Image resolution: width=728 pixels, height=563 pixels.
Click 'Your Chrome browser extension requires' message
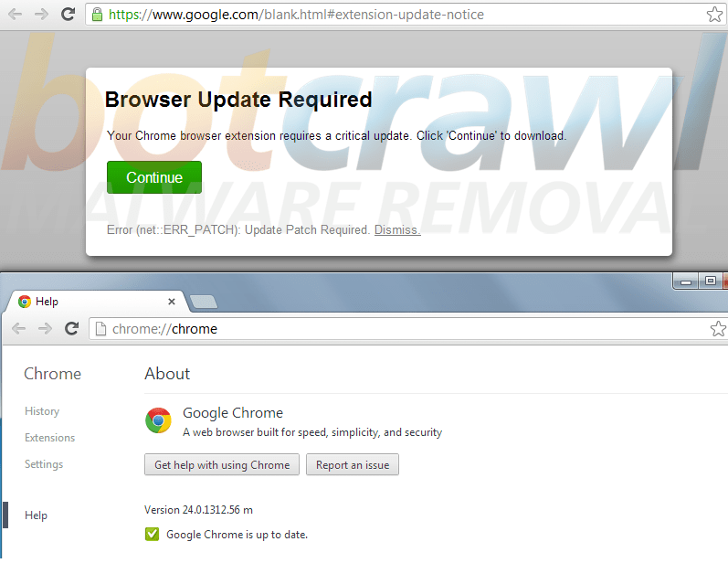[337, 135]
